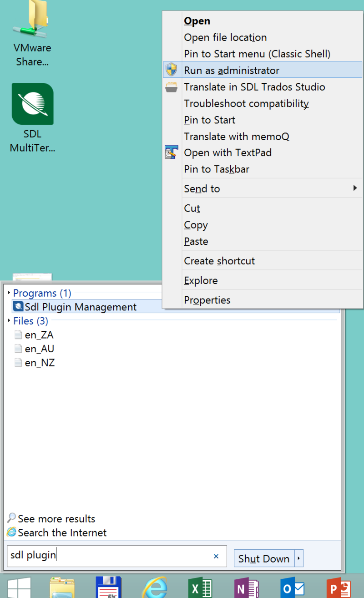Collapse the Programs (1) group
The height and width of the screenshot is (598, 364).
click(9, 293)
